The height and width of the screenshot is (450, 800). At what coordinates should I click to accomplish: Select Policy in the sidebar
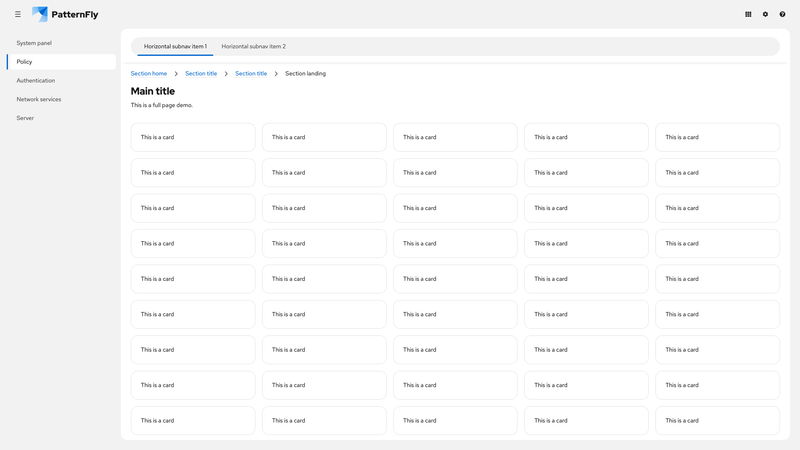point(61,62)
